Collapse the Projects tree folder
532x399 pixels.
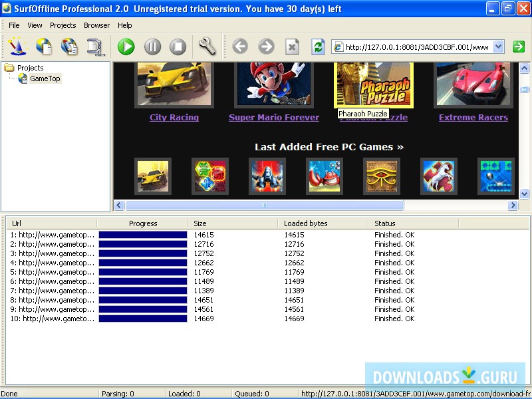tap(8, 67)
